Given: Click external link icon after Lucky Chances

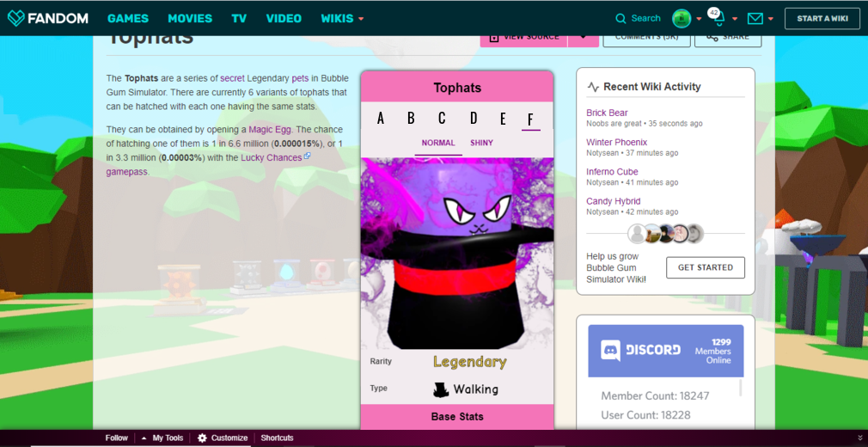Looking at the screenshot, I should [x=307, y=156].
